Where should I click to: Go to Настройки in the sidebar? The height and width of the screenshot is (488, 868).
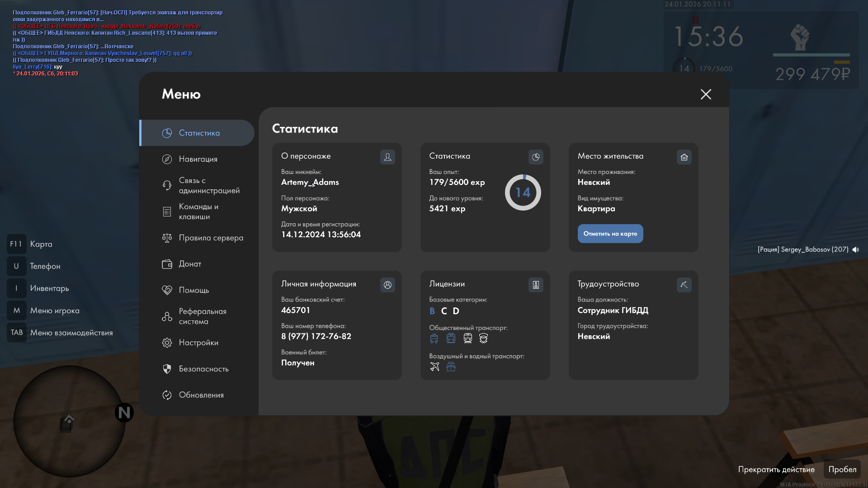pos(198,343)
